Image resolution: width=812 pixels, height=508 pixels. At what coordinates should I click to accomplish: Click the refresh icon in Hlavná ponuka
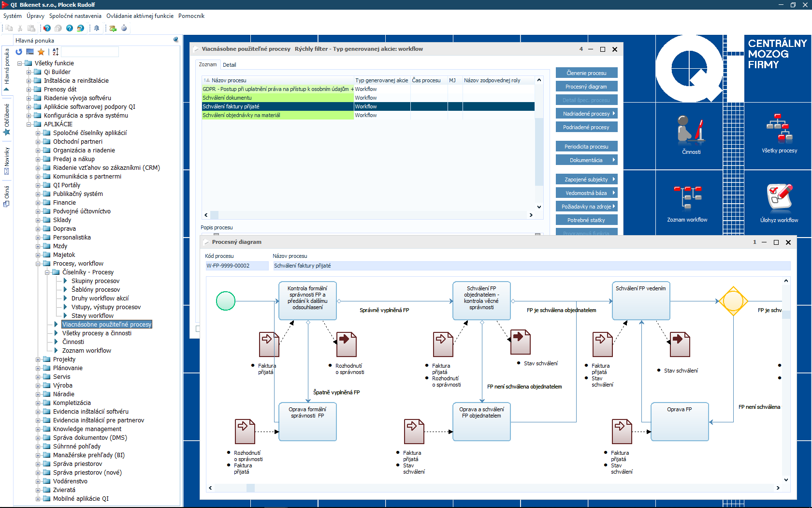(x=19, y=52)
